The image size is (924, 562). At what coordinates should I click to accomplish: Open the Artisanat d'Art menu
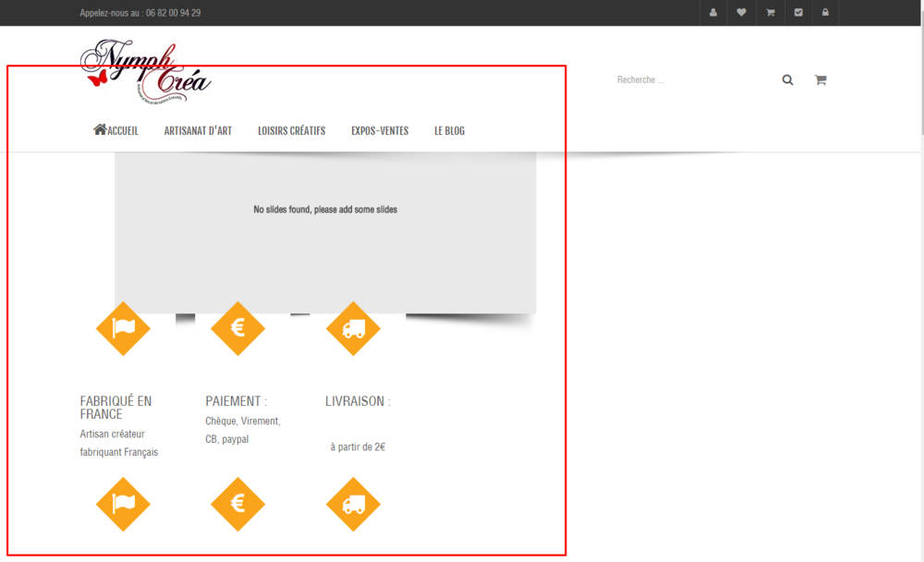pos(198,130)
